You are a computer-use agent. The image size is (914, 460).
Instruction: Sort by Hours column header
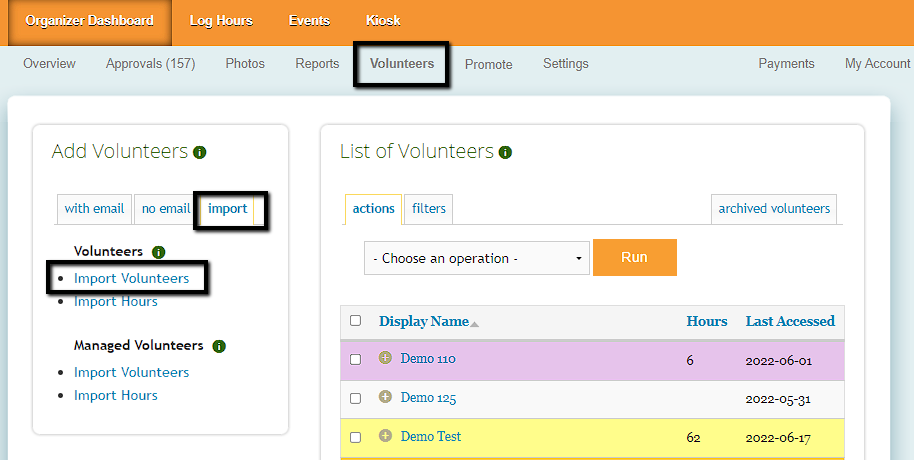(707, 321)
